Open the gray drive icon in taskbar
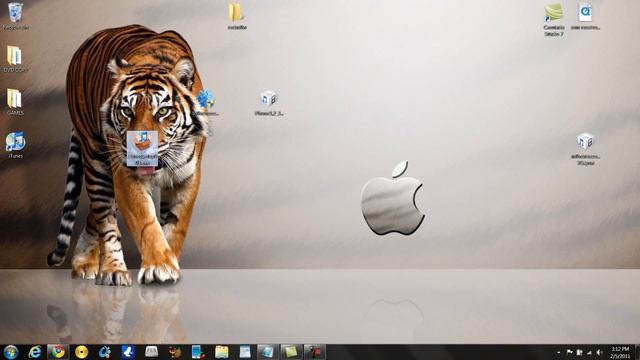640x360 pixels. 151,352
